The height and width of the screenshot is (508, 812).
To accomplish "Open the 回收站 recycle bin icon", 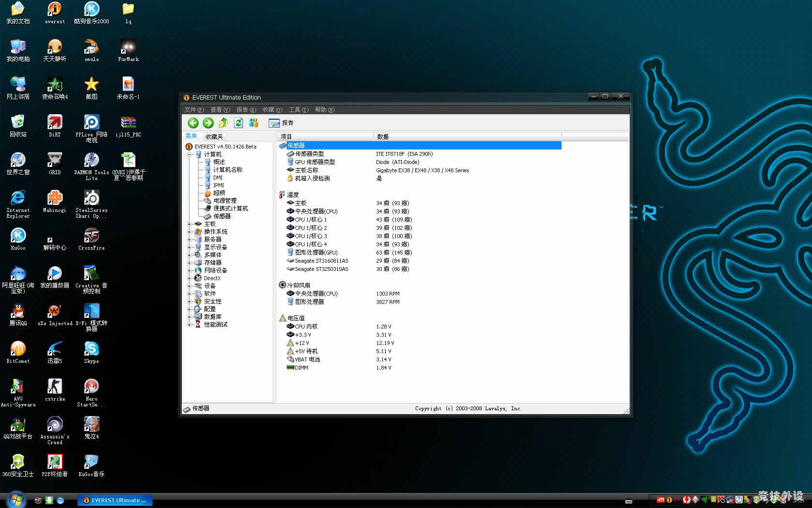I will 18,126.
